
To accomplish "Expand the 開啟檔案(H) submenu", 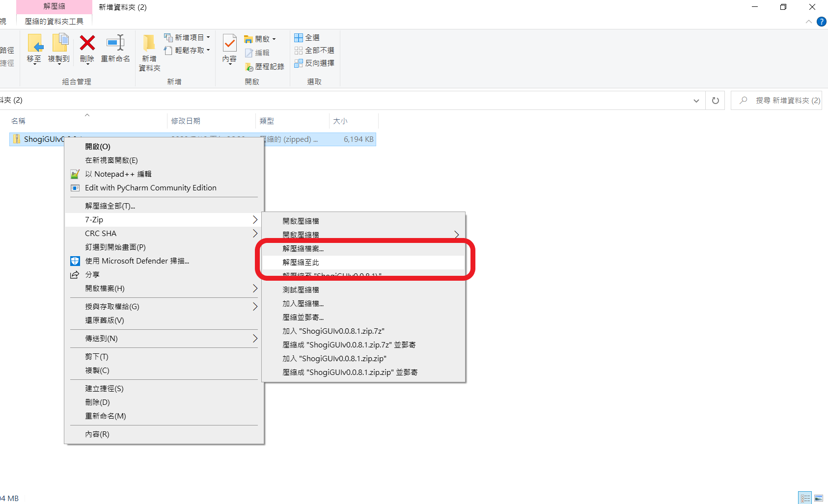I will (164, 289).
